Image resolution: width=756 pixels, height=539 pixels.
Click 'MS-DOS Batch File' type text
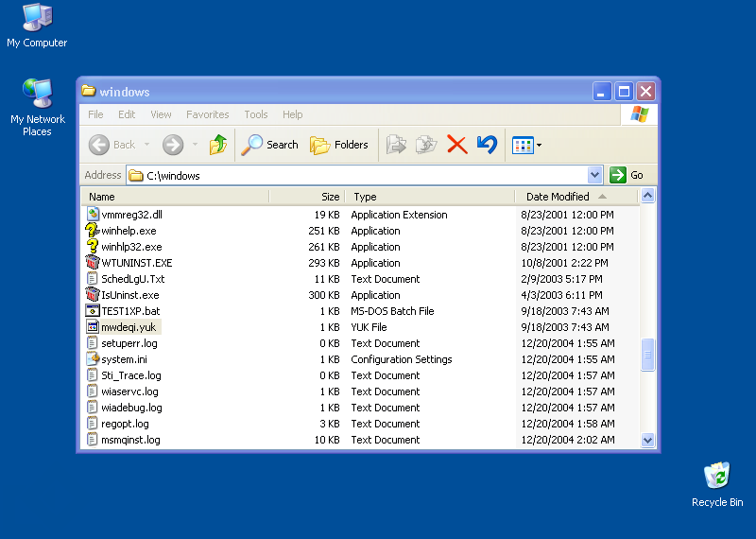point(392,311)
